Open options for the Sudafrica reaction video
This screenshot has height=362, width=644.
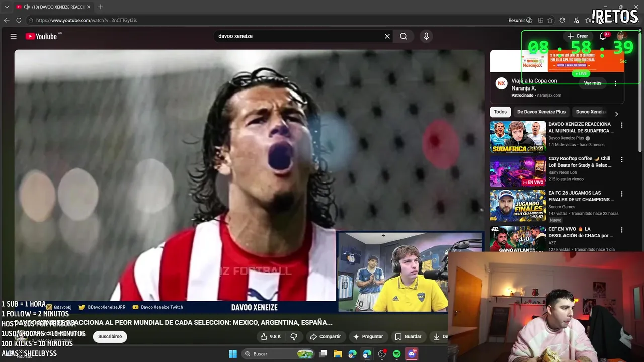pyautogui.click(x=622, y=125)
